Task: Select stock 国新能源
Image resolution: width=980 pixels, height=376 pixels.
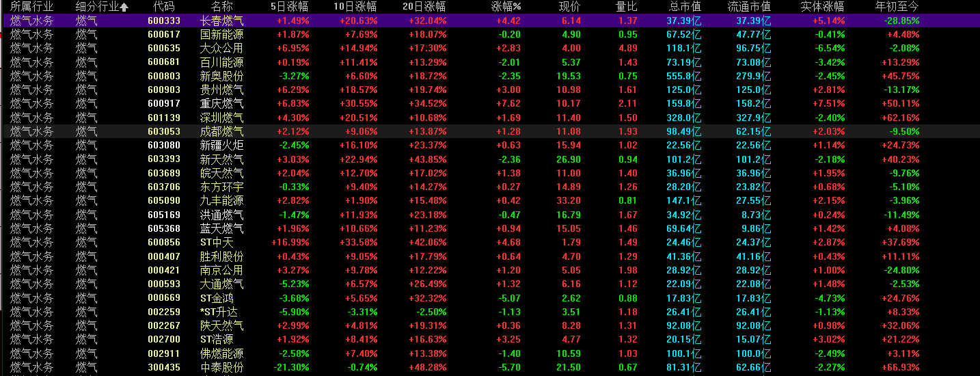Action: [x=221, y=34]
